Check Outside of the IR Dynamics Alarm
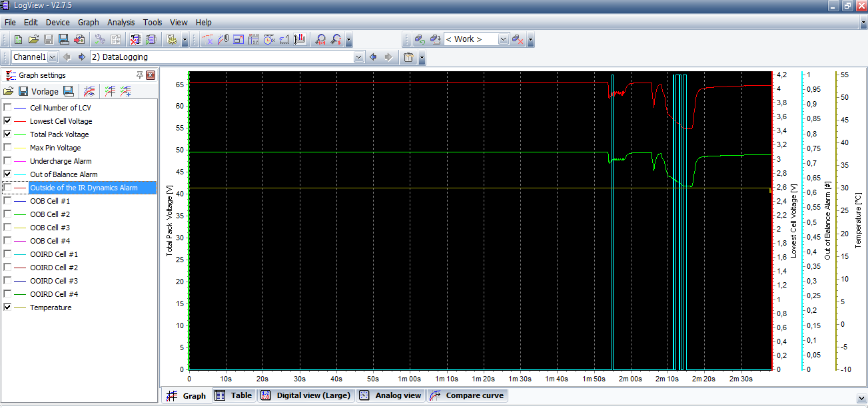This screenshot has height=408, width=868. point(7,188)
